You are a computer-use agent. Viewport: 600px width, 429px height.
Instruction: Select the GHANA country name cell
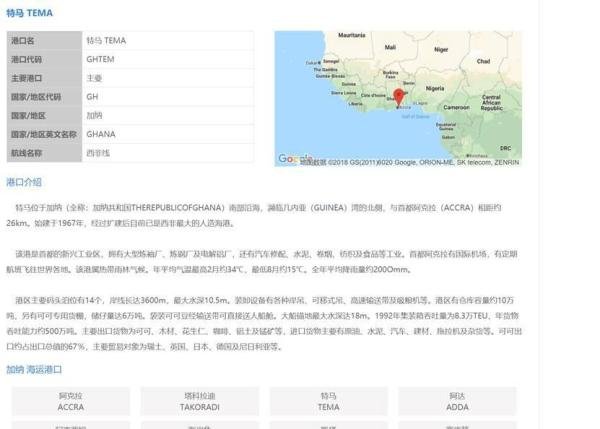pyautogui.click(x=101, y=134)
